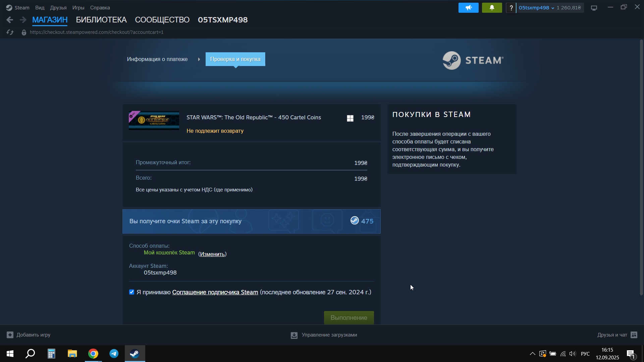Go back with the back arrow

click(10, 20)
